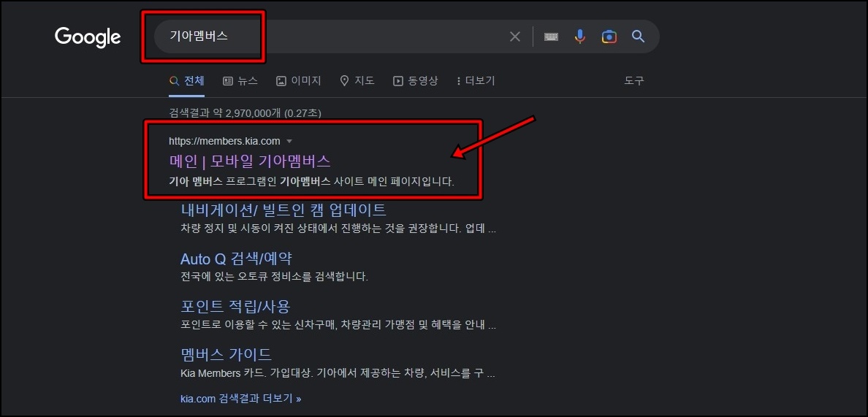This screenshot has width=868, height=417.
Task: Switch to the 이미지 tab
Action: 298,81
